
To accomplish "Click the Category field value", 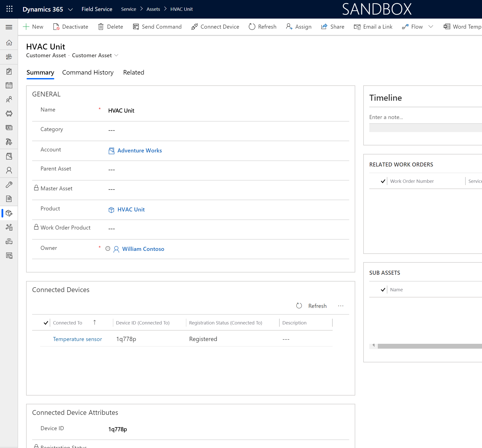I will 112,130.
